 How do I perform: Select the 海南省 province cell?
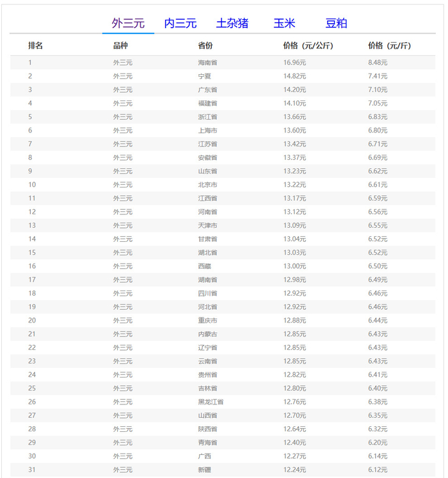point(208,63)
